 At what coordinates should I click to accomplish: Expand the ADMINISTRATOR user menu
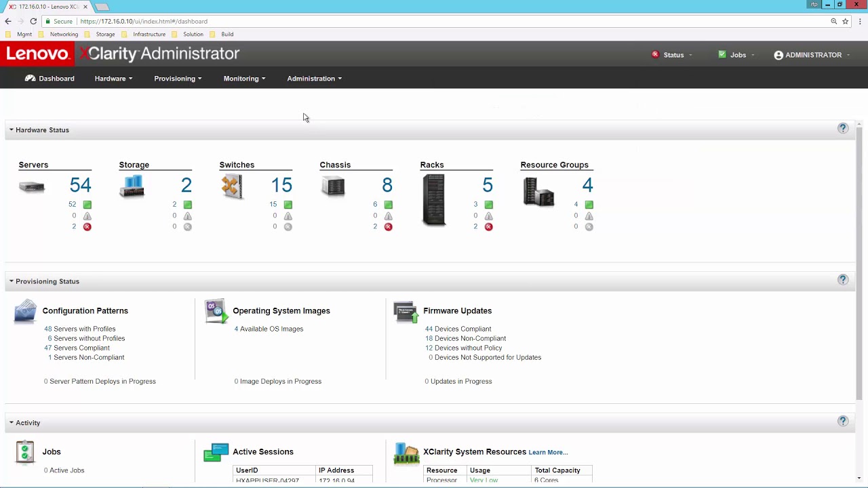[812, 55]
